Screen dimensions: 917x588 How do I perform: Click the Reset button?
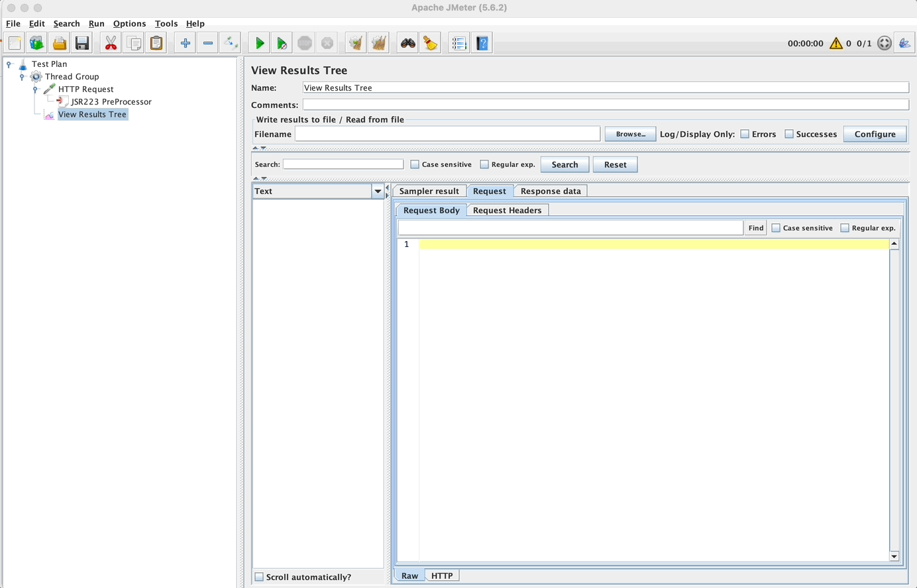(x=616, y=165)
